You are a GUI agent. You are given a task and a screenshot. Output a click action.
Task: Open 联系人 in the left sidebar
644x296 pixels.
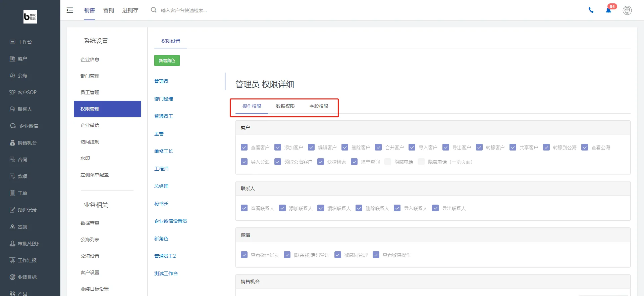pos(21,109)
